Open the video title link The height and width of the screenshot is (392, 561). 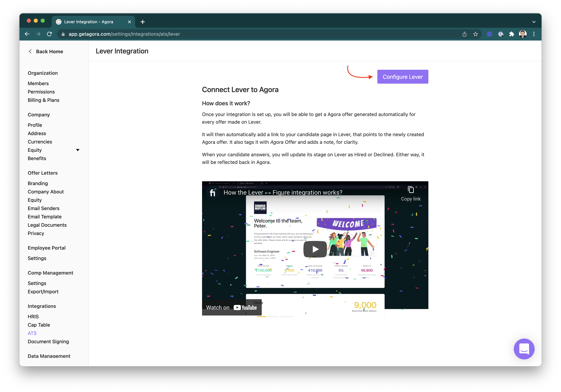point(283,193)
